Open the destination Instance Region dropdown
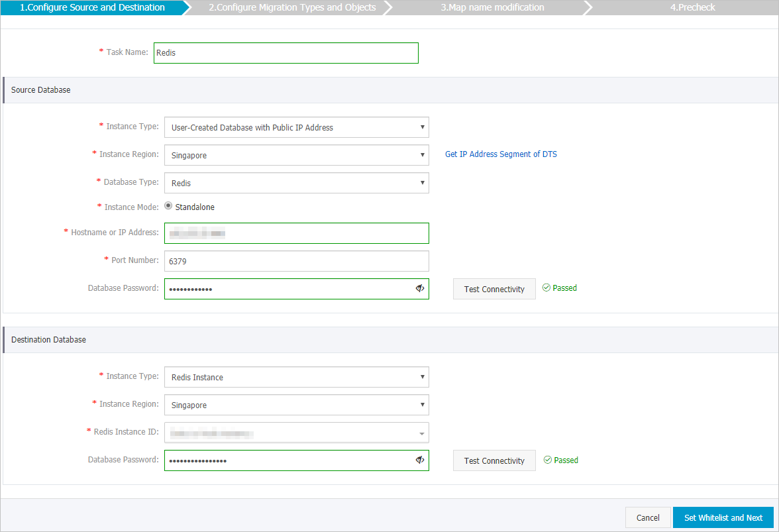 coord(422,405)
